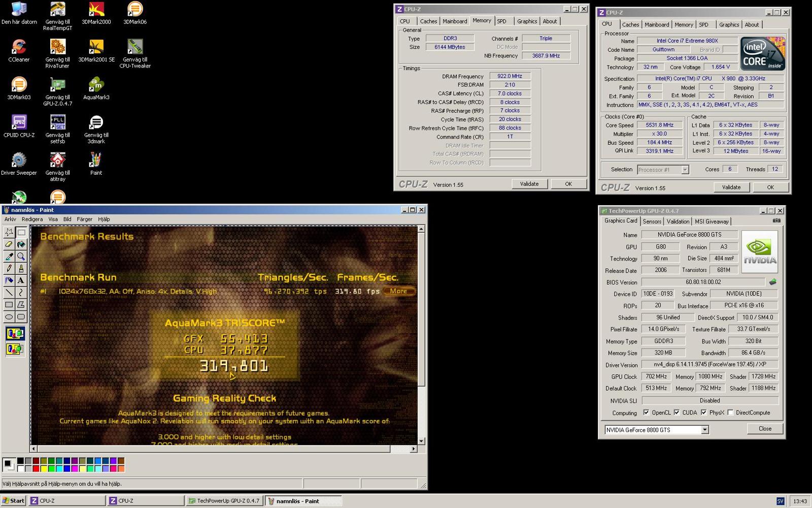Click Validate in the CPU-Z processor window
The width and height of the screenshot is (812, 508).
[x=731, y=187]
